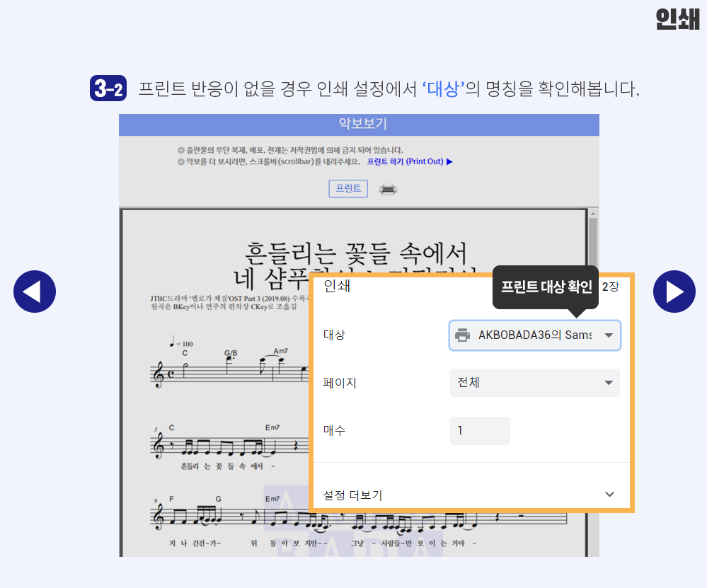This screenshot has width=707, height=588.
Task: Open the 대상 printer dropdown
Action: (x=535, y=335)
